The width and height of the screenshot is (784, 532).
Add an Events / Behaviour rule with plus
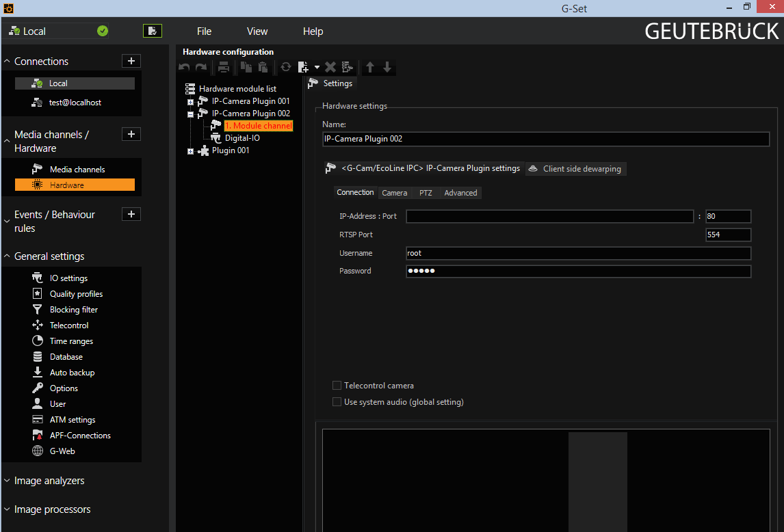(x=131, y=214)
